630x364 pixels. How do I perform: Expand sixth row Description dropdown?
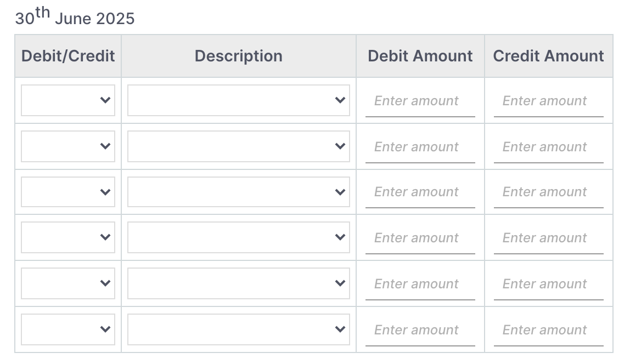pos(238,329)
